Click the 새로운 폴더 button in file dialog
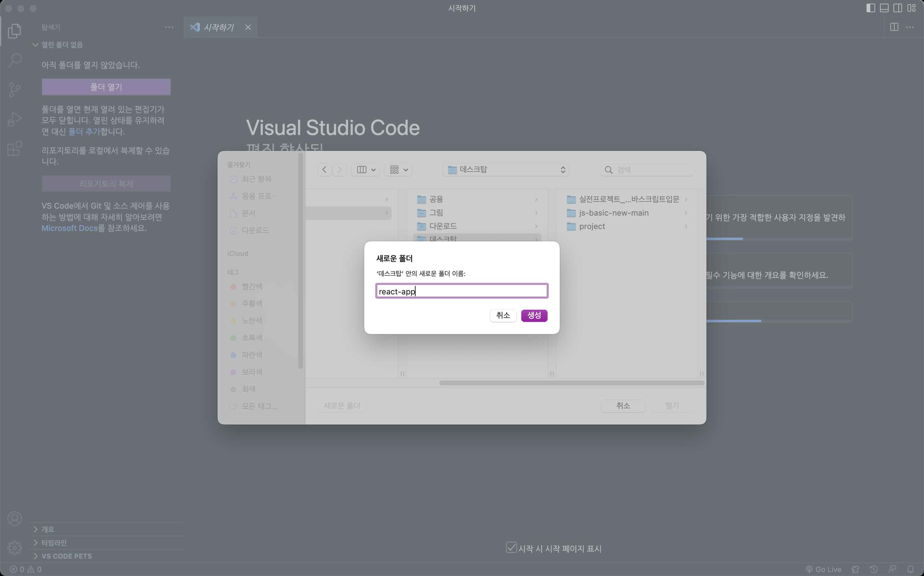924x576 pixels. coord(342,406)
